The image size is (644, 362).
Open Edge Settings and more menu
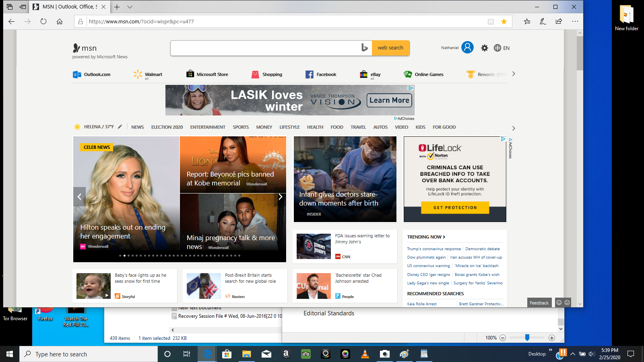(575, 22)
